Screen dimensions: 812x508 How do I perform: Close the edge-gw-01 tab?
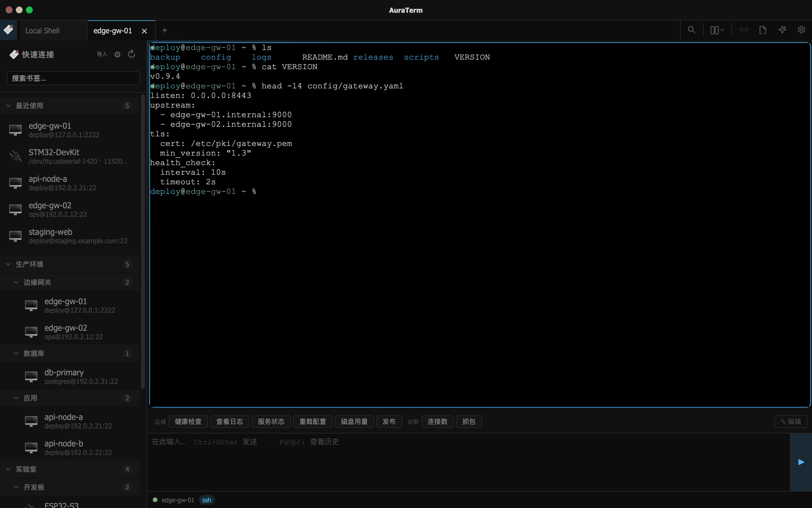(x=144, y=31)
